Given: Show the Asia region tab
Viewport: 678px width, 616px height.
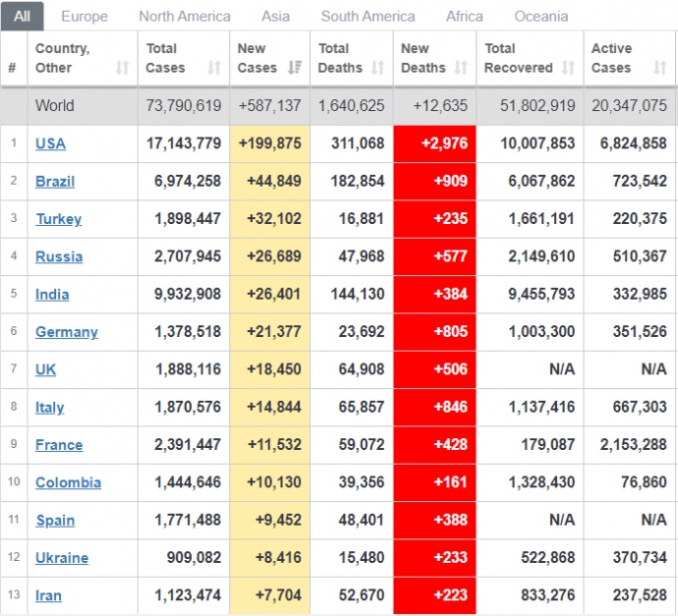Looking at the screenshot, I should point(275,16).
